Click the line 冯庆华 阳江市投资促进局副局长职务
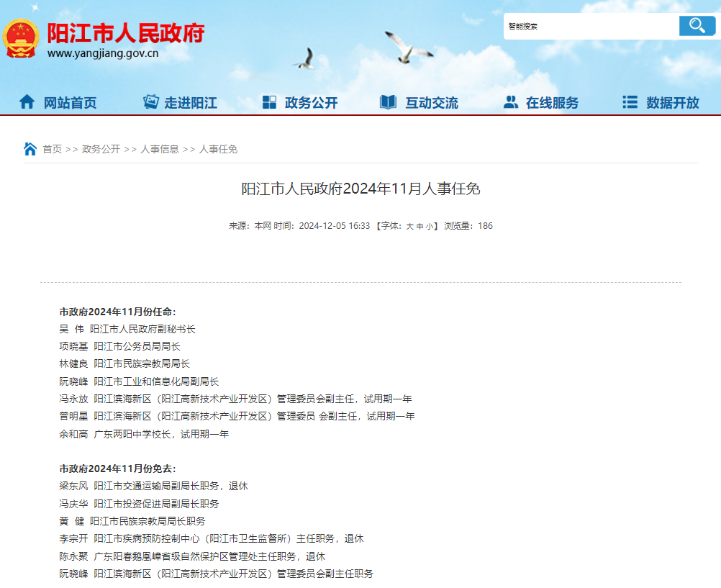The width and height of the screenshot is (721, 588). click(139, 504)
